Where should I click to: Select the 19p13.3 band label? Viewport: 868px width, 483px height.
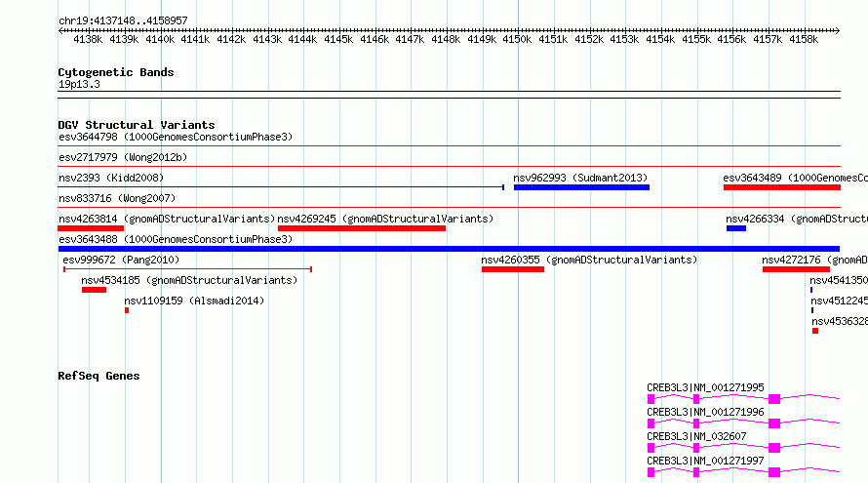(79, 84)
